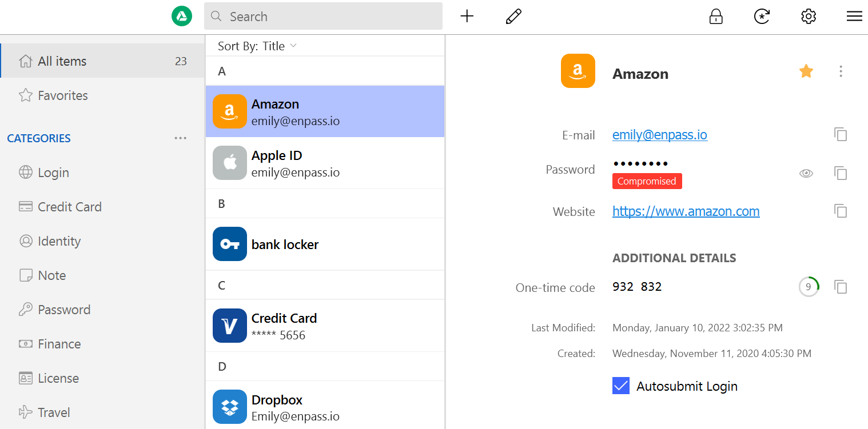868x429 pixels.
Task: Click the one-time code countdown timer
Action: 809,287
